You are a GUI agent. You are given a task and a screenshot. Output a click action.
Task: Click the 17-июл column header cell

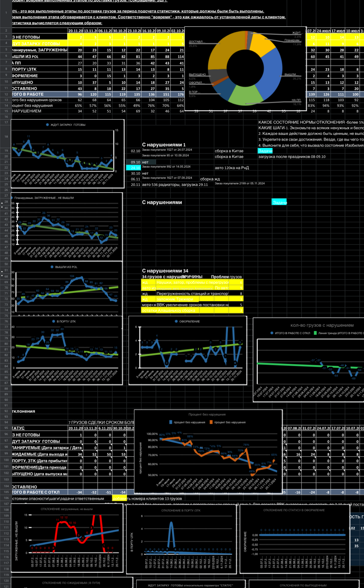pos(338,31)
